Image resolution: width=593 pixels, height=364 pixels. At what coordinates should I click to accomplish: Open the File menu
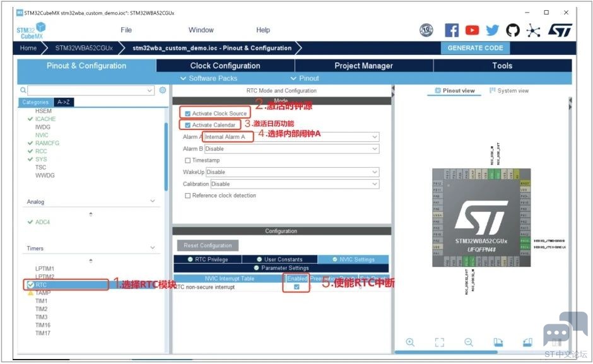126,30
